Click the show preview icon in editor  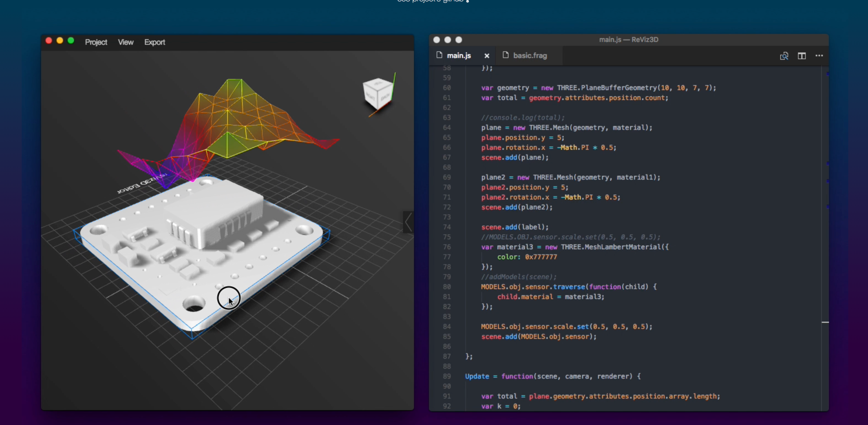(x=784, y=56)
